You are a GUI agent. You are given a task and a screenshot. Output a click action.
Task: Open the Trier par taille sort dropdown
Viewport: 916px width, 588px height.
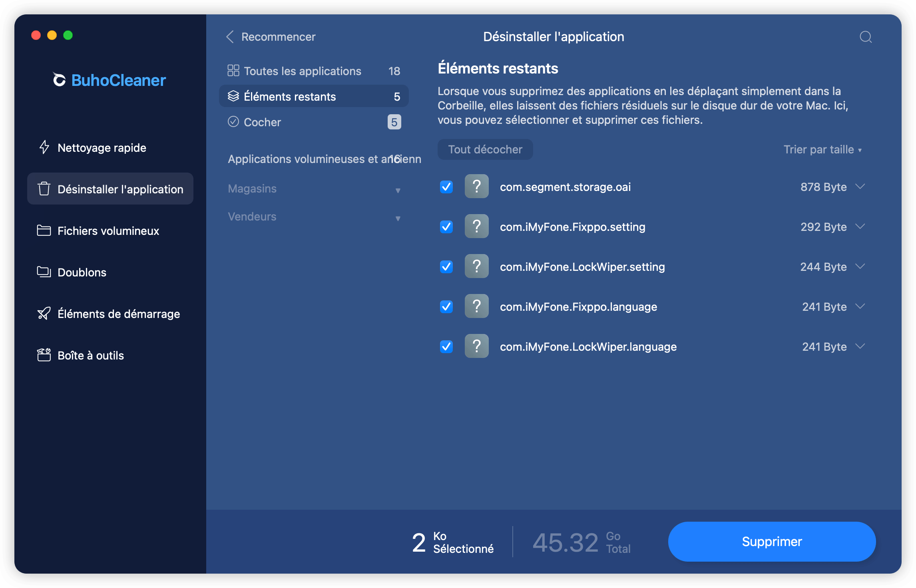click(822, 149)
